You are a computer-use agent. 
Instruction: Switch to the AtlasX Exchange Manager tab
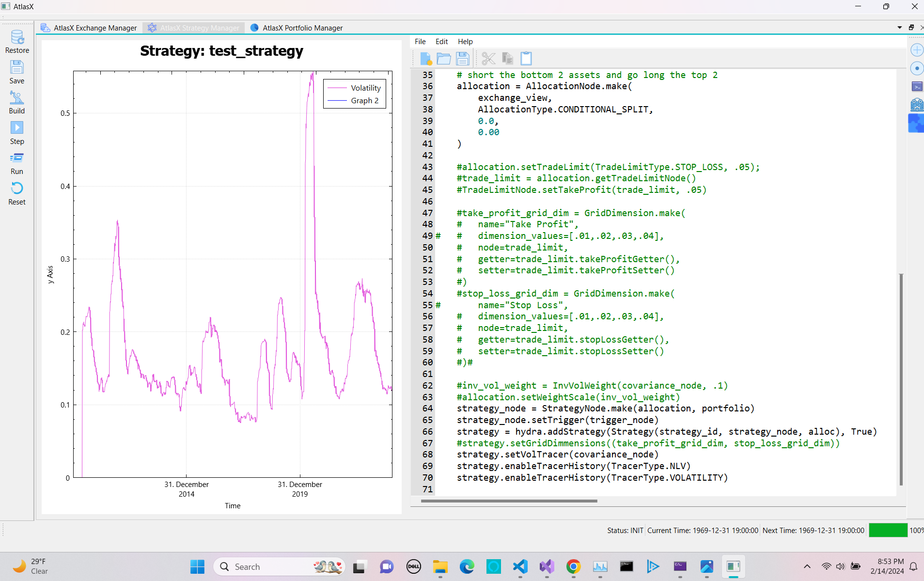tap(89, 28)
